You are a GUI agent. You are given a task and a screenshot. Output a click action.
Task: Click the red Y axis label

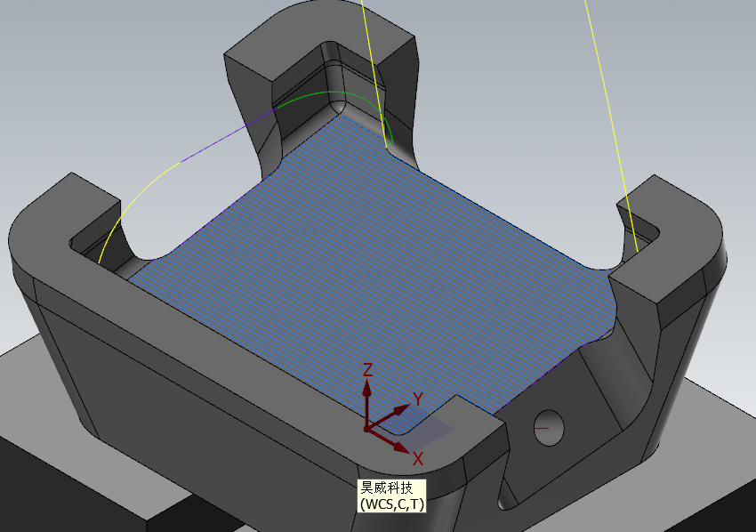coord(418,399)
